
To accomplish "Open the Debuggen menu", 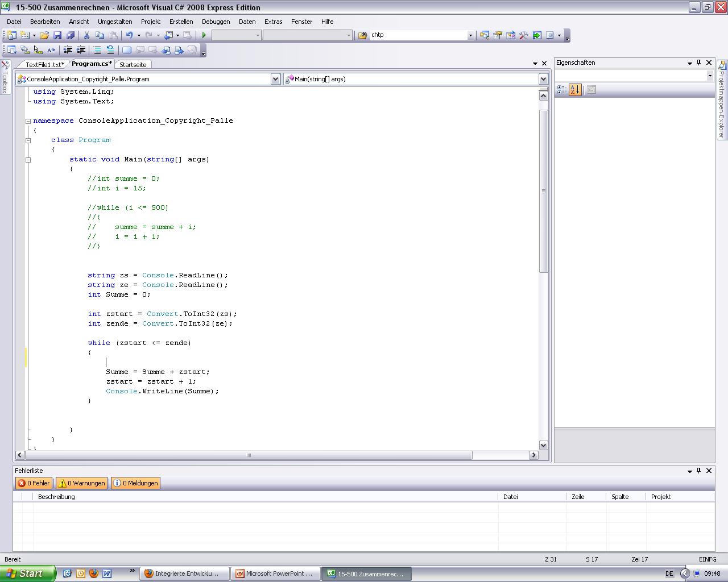I will [x=216, y=22].
